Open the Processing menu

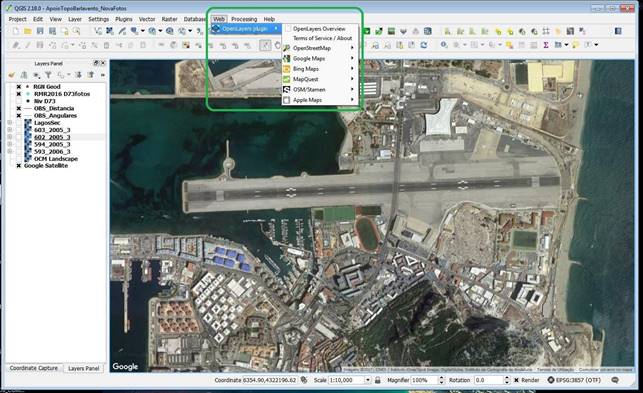click(244, 19)
